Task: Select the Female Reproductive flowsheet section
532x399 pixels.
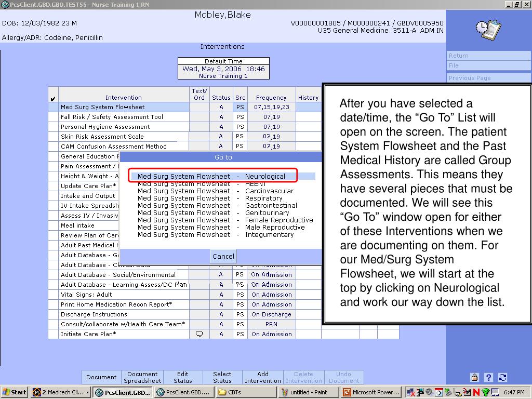Action: [x=225, y=220]
